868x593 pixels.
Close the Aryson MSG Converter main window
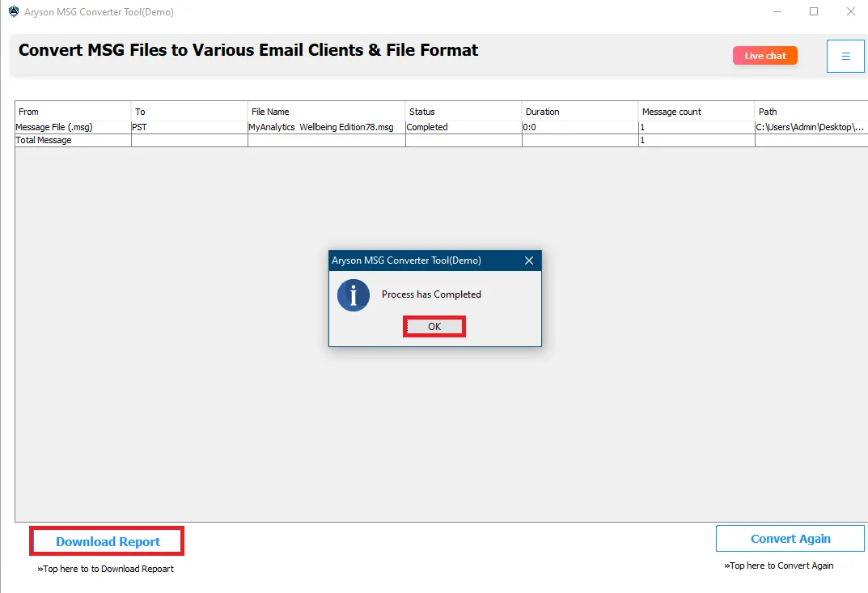[851, 11]
